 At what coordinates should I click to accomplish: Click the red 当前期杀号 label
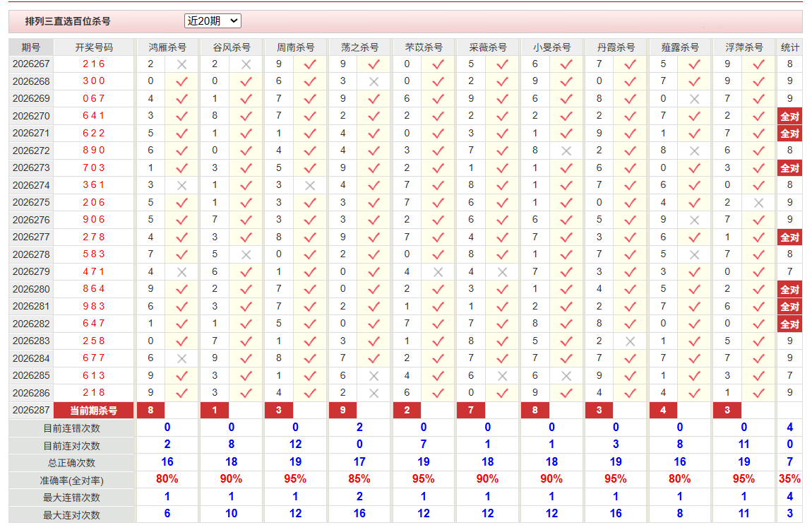(94, 411)
